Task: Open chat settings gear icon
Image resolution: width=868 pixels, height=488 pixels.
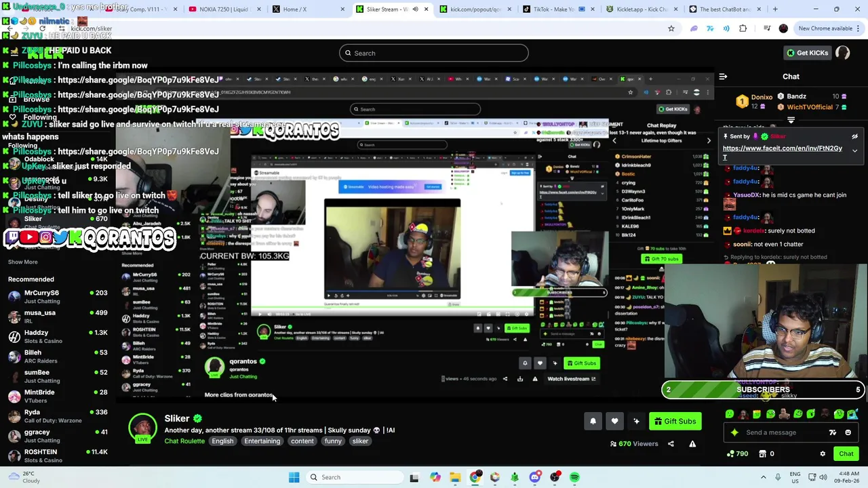Action: click(823, 454)
